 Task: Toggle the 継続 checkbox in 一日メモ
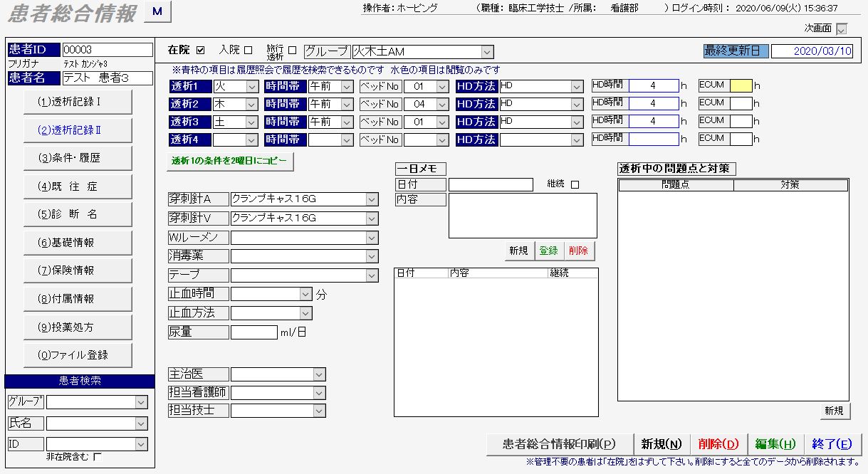click(x=575, y=184)
